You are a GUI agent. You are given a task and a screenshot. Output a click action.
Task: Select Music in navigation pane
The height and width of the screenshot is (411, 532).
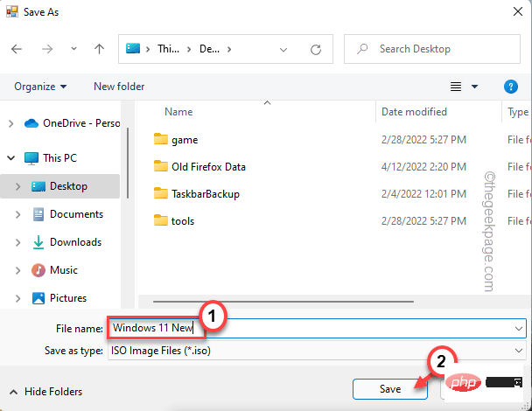click(x=54, y=270)
